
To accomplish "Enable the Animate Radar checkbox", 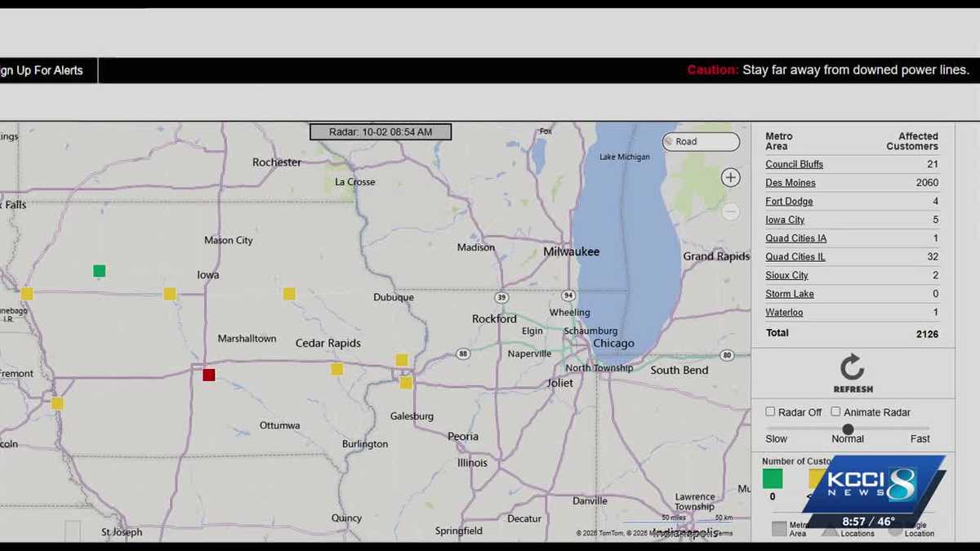I will point(835,411).
